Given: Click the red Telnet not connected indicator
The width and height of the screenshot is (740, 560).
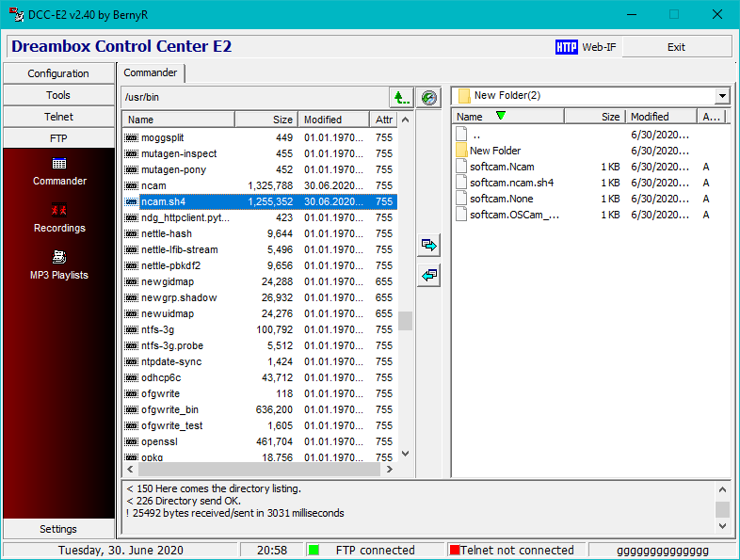Looking at the screenshot, I should pos(455,550).
